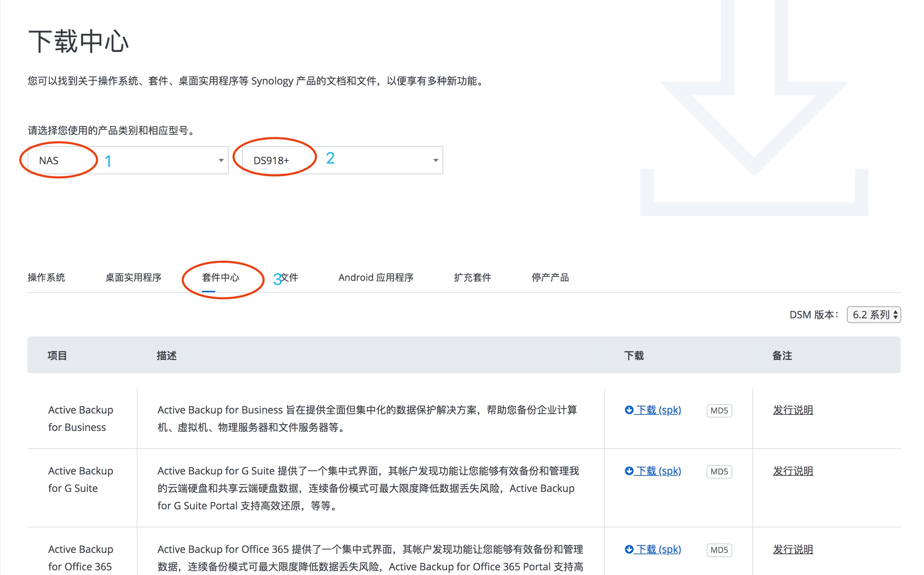This screenshot has height=575, width=924.
Task: Click the 描述 column header
Action: coord(167,355)
